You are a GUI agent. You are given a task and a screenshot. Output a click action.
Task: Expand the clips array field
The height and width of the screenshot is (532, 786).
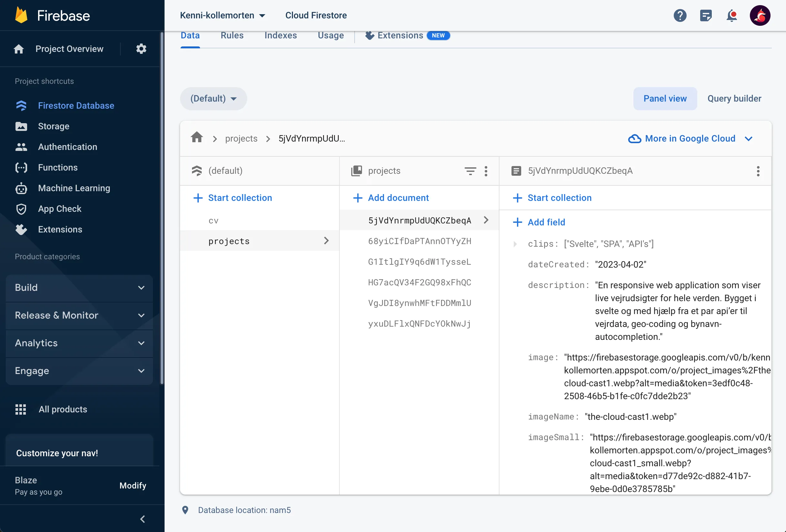(x=515, y=244)
